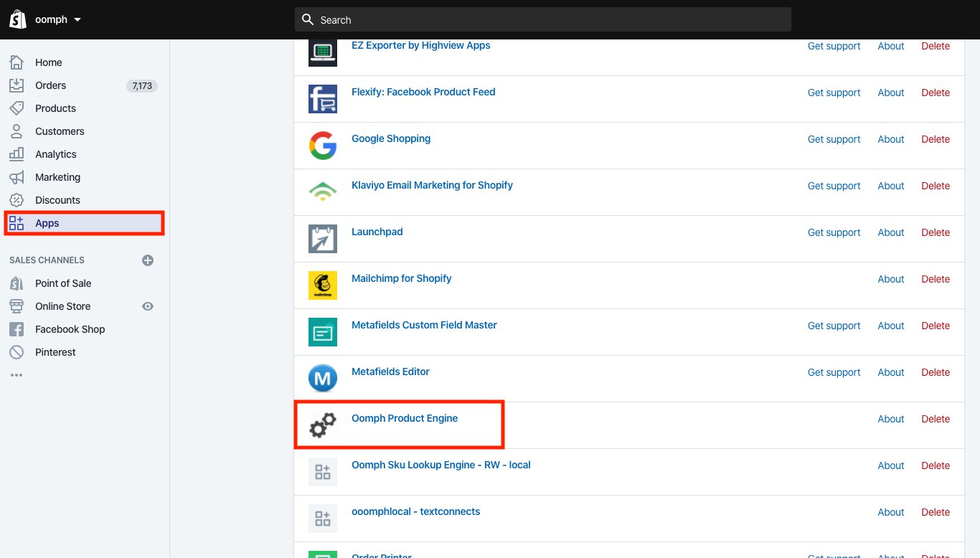Open the Oomph Product Engine gears icon
This screenshot has height=558, width=980.
pos(323,425)
